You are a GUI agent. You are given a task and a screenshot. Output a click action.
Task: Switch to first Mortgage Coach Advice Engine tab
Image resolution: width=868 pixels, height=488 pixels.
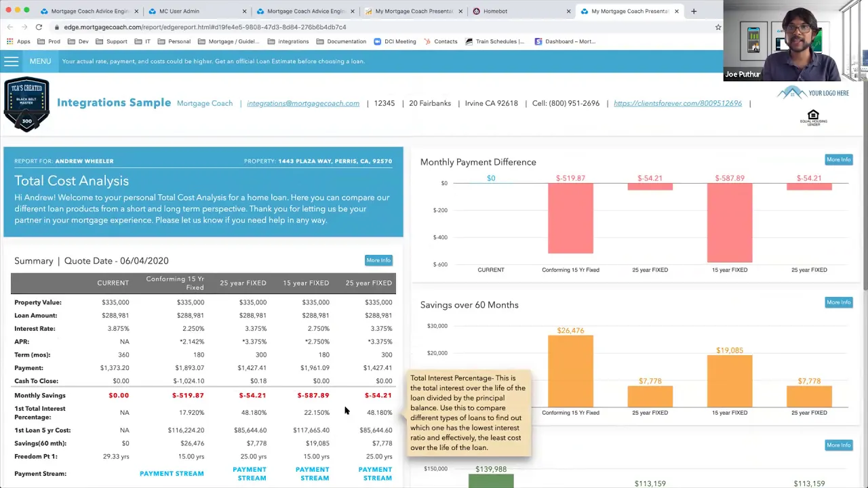click(x=88, y=11)
